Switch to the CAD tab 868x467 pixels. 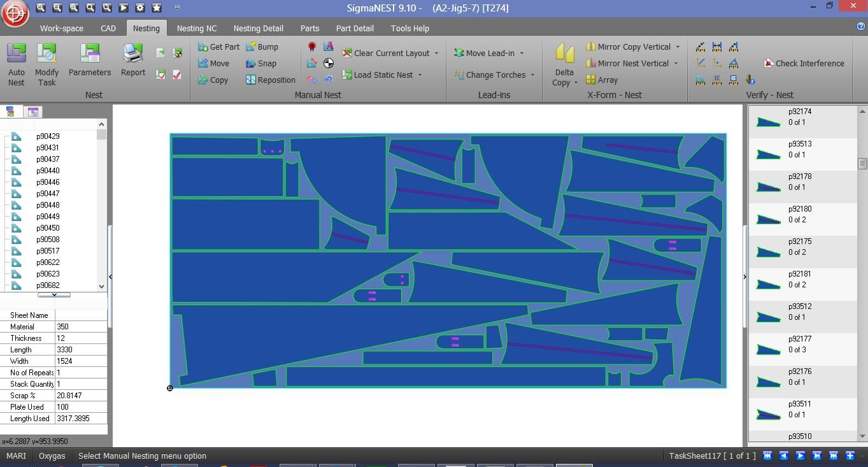coord(108,28)
